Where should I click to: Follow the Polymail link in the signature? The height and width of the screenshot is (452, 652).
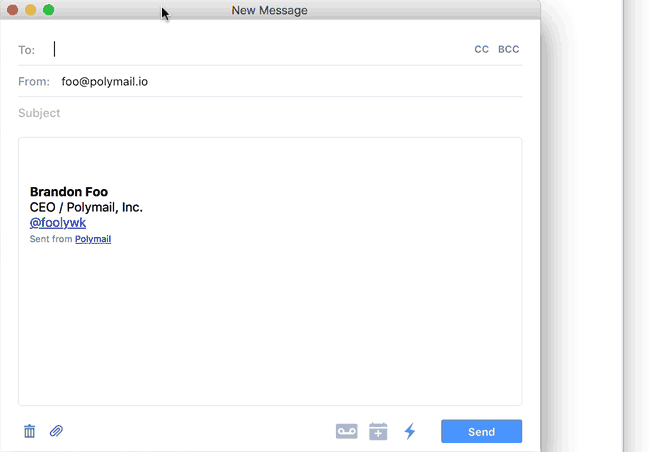(93, 239)
